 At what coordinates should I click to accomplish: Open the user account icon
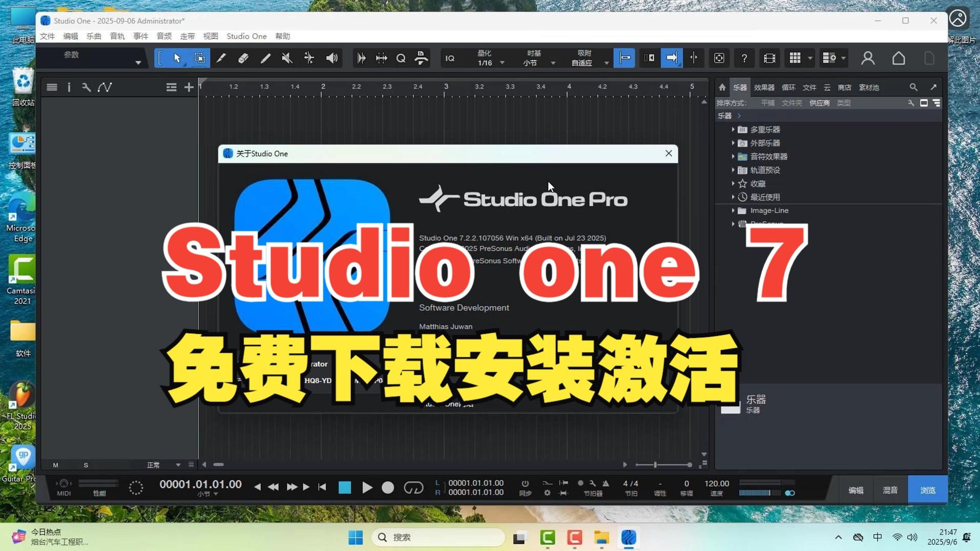click(868, 58)
